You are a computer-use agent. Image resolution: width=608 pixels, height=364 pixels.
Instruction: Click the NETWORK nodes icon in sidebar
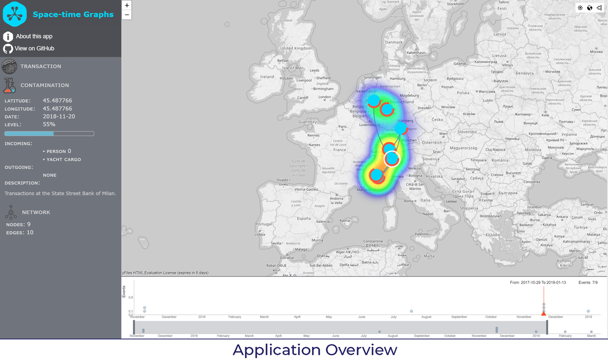[x=11, y=212]
